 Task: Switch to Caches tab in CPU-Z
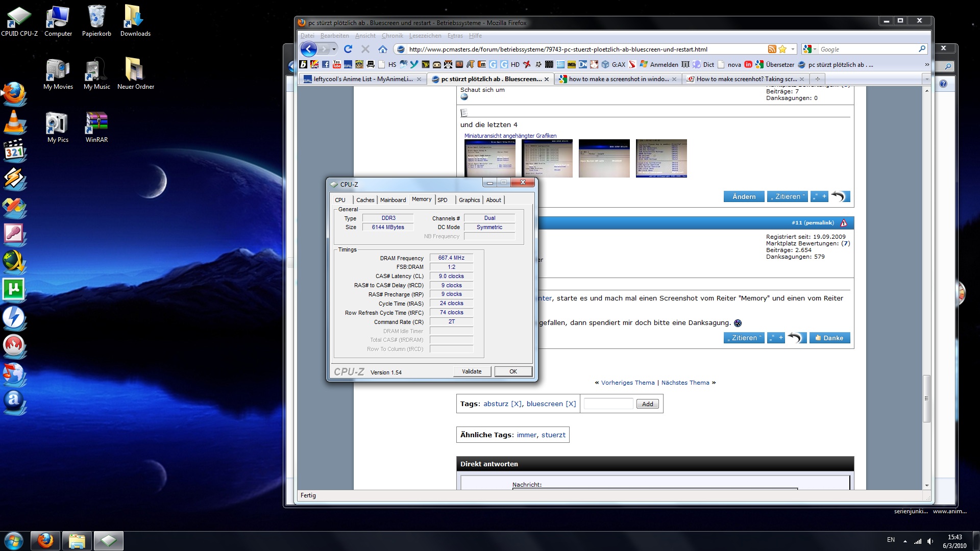pos(365,200)
